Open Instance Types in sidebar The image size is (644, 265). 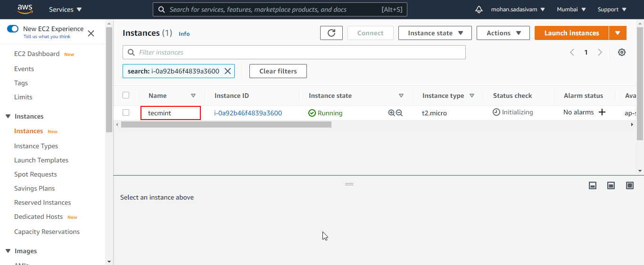click(36, 146)
